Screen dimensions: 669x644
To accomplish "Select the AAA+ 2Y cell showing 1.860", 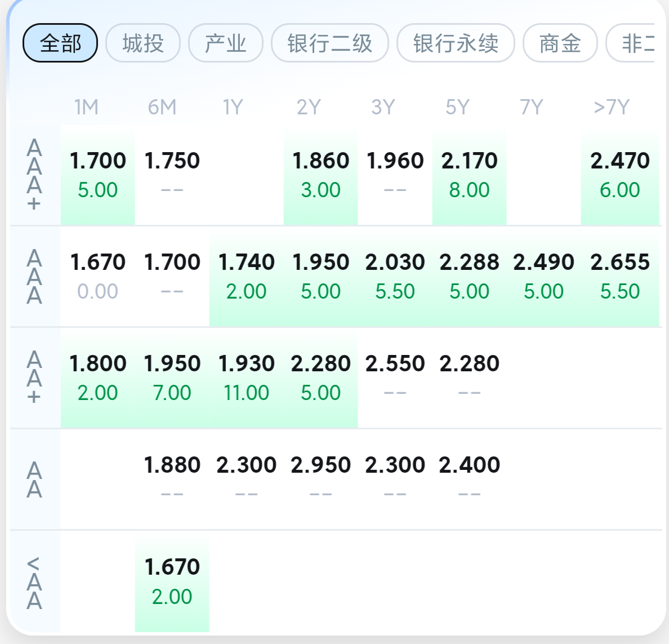I will pos(320,175).
